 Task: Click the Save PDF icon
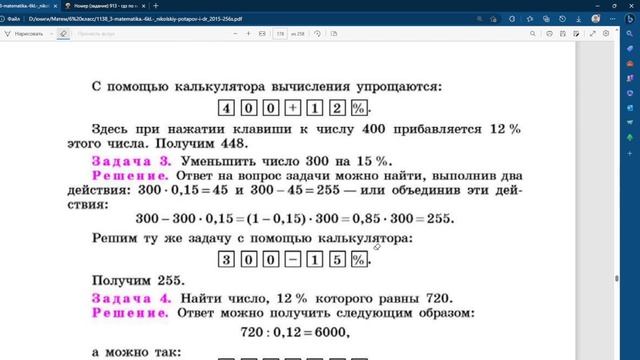pyautogui.click(x=563, y=34)
